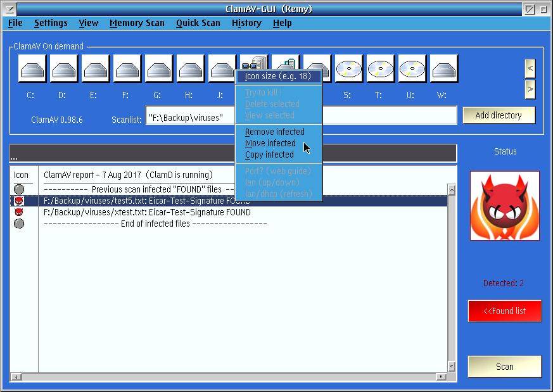Select the C: drive icon

[x=32, y=69]
